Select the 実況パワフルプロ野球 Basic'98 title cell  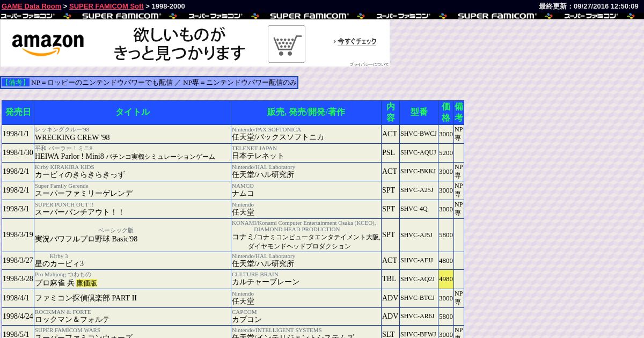(x=133, y=235)
